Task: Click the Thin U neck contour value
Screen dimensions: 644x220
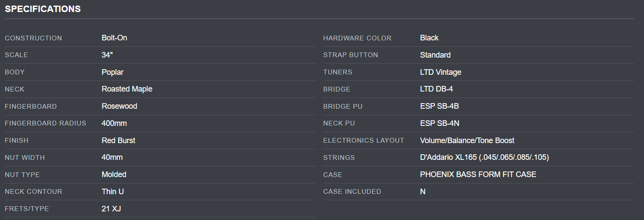Action: (113, 192)
